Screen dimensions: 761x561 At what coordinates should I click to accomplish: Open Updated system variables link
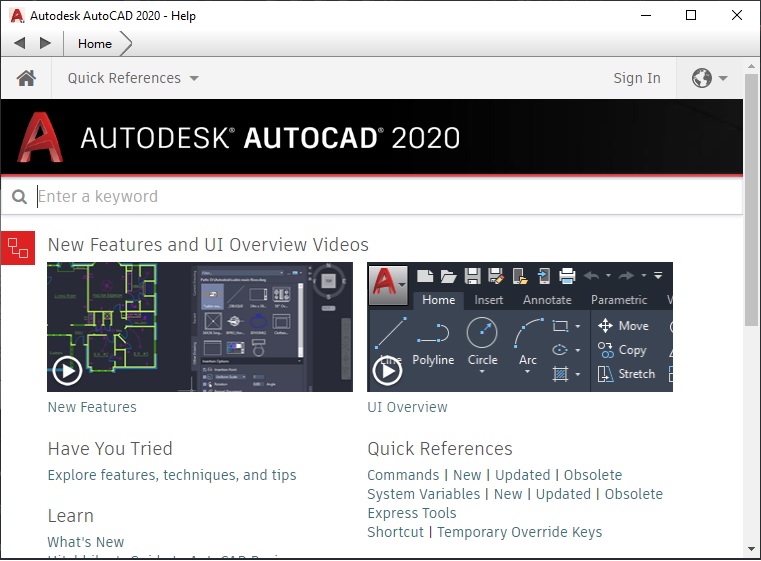point(563,494)
